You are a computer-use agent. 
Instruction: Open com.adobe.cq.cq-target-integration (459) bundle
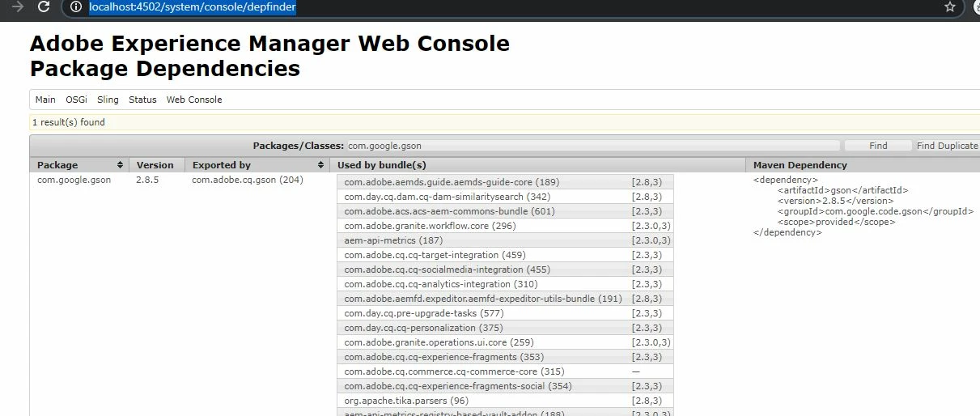click(435, 255)
